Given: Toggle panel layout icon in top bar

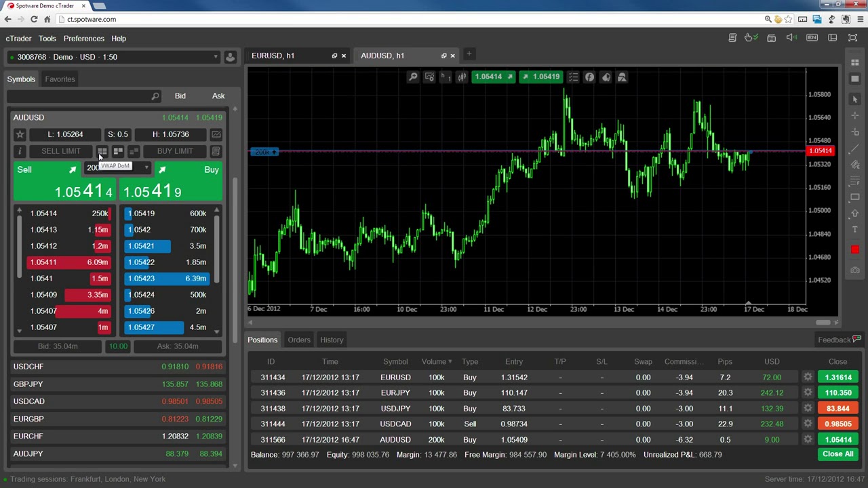Looking at the screenshot, I should (832, 38).
